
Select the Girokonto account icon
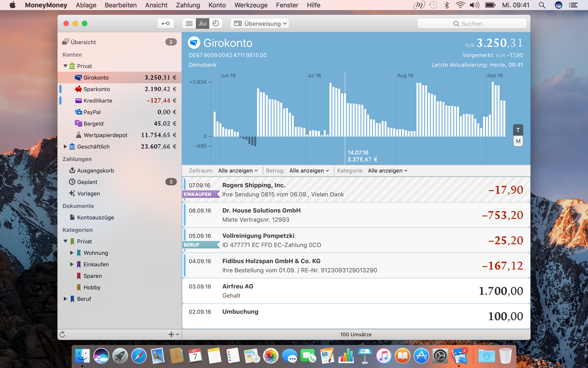pos(78,78)
